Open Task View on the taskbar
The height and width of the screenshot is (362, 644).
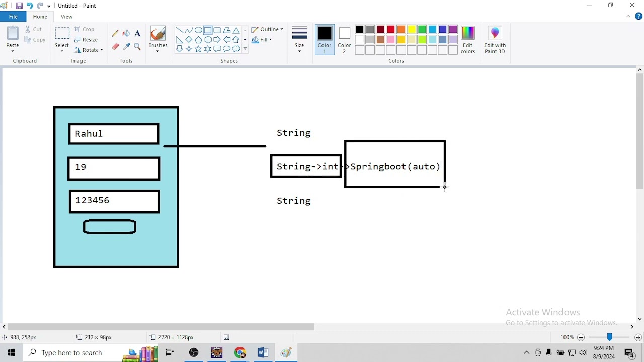170,353
